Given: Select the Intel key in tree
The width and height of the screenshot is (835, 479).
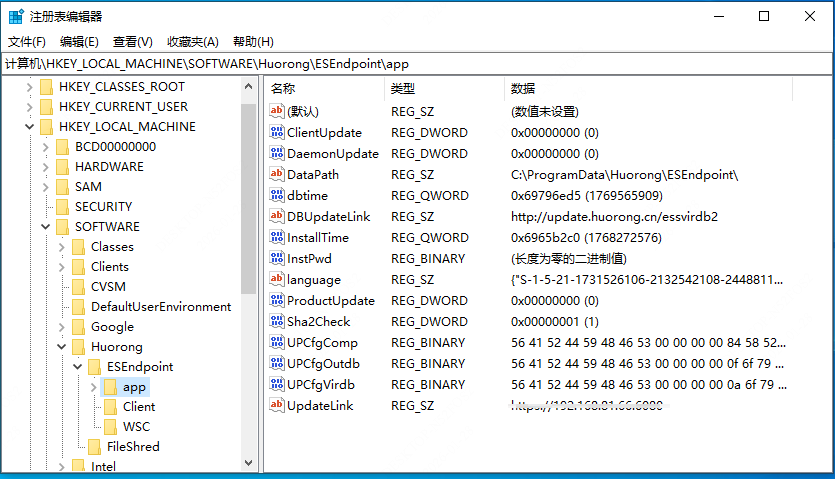Looking at the screenshot, I should (103, 467).
